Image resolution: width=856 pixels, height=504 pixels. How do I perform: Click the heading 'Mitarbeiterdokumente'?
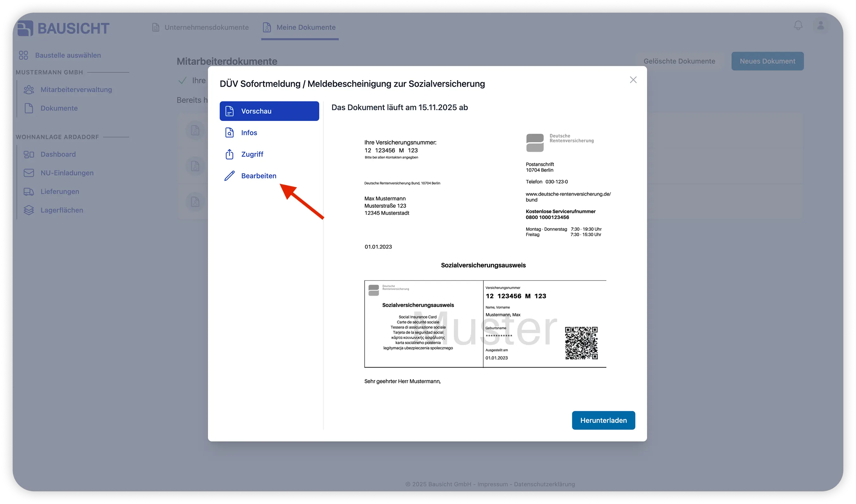pyautogui.click(x=227, y=61)
